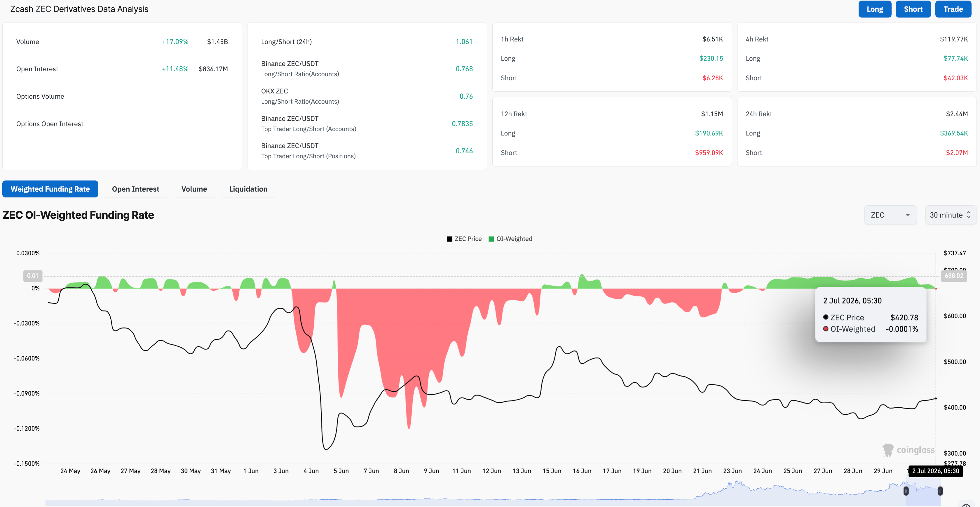This screenshot has height=507, width=980.
Task: Grab the left range slider handle
Action: [x=906, y=491]
